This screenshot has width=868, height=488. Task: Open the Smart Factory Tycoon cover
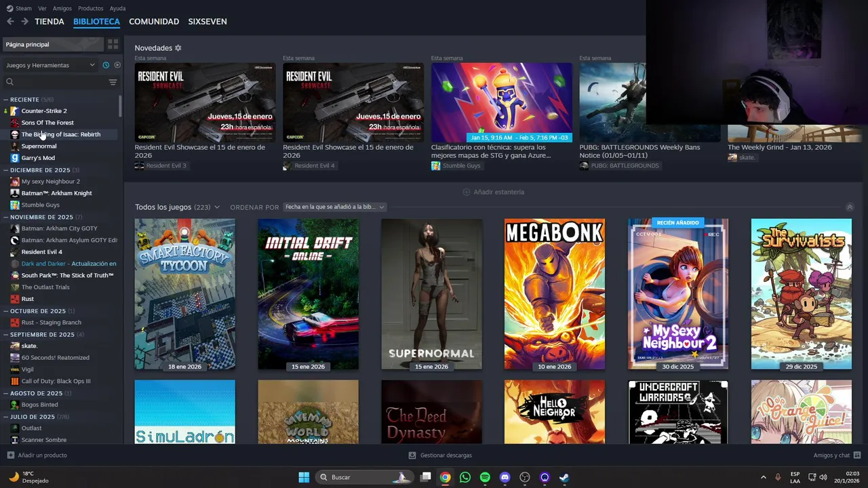point(184,294)
